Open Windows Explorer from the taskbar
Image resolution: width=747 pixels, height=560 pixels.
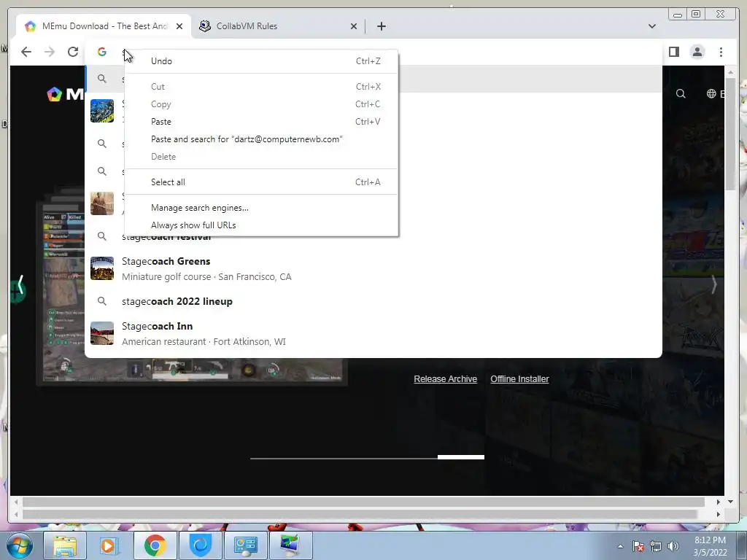[65, 545]
